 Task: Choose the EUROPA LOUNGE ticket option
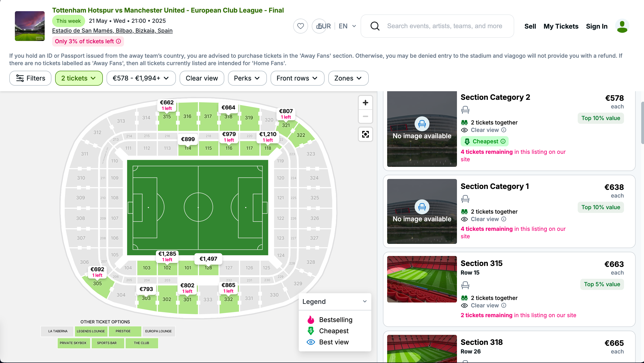pyautogui.click(x=158, y=331)
